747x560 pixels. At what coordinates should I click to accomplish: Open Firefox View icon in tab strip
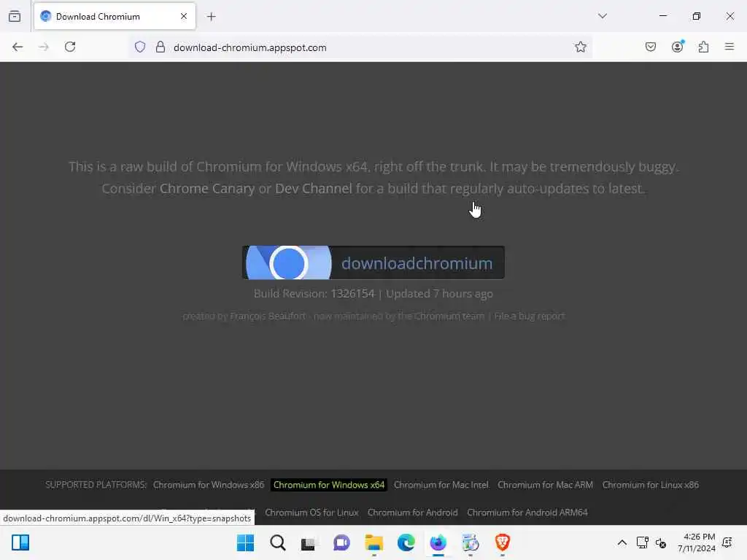[x=15, y=16]
